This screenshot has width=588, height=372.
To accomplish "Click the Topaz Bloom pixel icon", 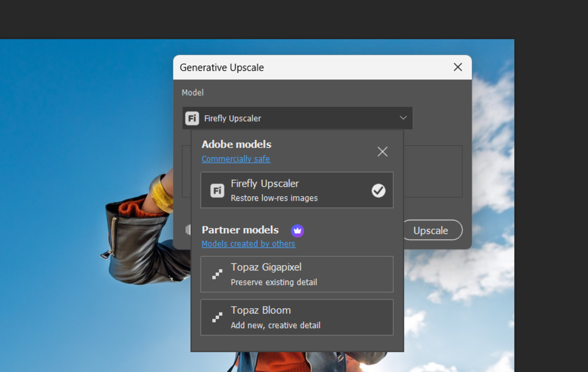I will tap(217, 317).
